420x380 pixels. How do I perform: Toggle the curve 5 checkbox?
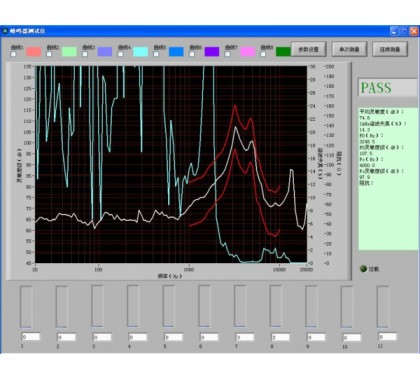tap(156, 54)
